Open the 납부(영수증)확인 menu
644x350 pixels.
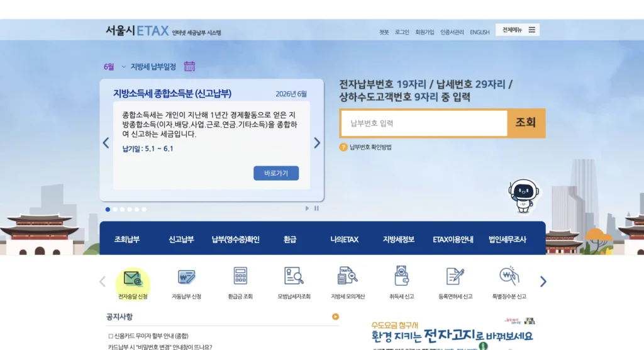[x=235, y=239]
